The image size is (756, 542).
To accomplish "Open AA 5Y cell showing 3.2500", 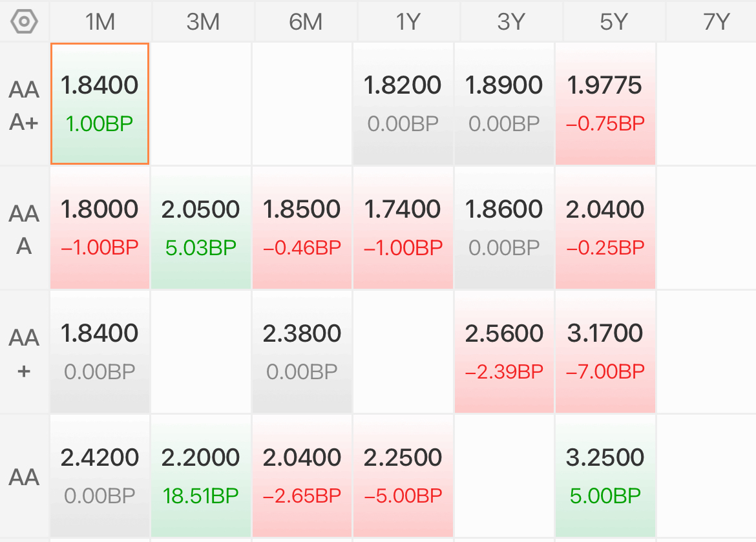I will [x=605, y=475].
